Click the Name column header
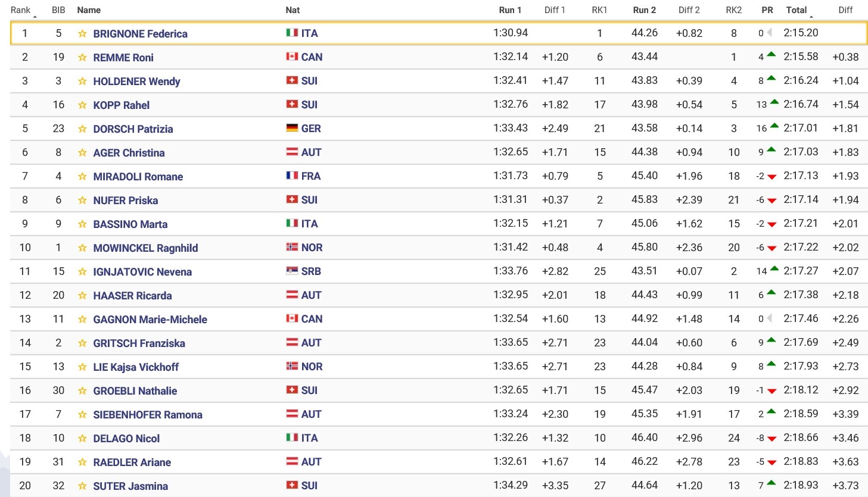Viewport: 868px width, 497px height. (89, 10)
